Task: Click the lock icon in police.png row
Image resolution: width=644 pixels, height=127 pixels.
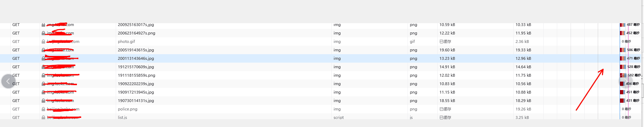Action: point(43,109)
